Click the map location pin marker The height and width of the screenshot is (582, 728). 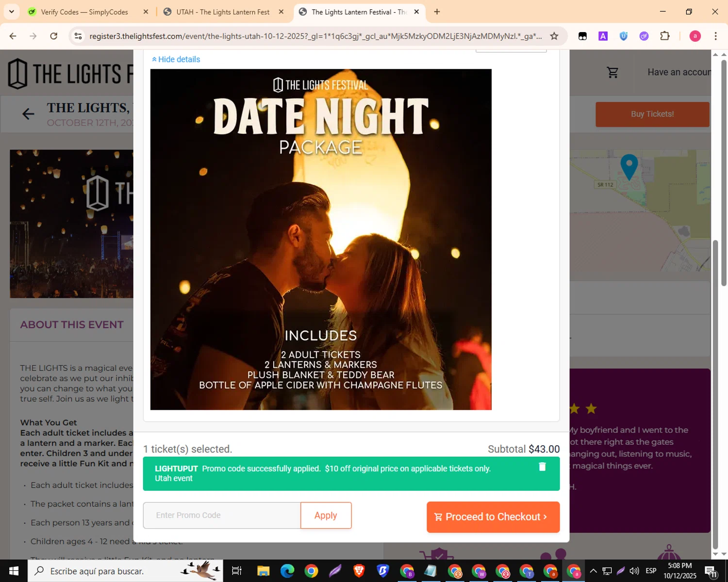tap(629, 167)
